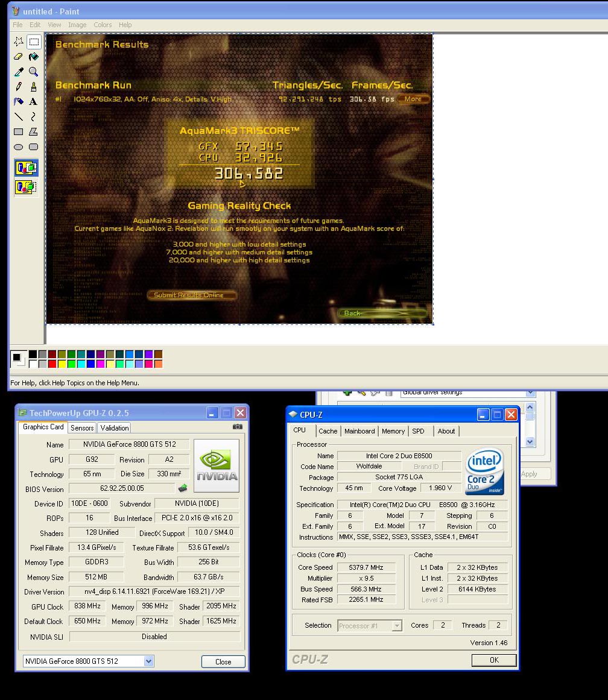608x700 pixels.
Task: Pick the black color swatch in palette
Action: (x=33, y=355)
